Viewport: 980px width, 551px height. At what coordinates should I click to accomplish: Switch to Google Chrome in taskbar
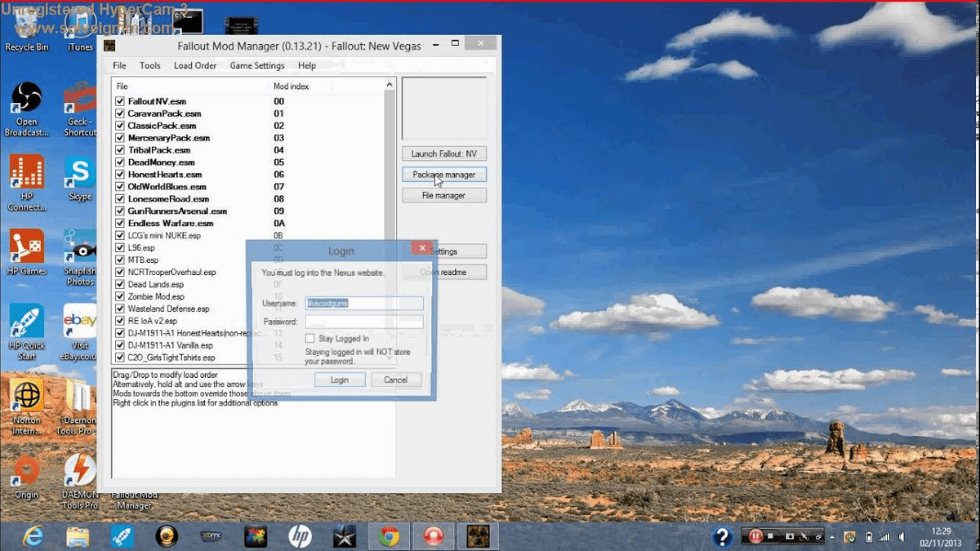[389, 536]
